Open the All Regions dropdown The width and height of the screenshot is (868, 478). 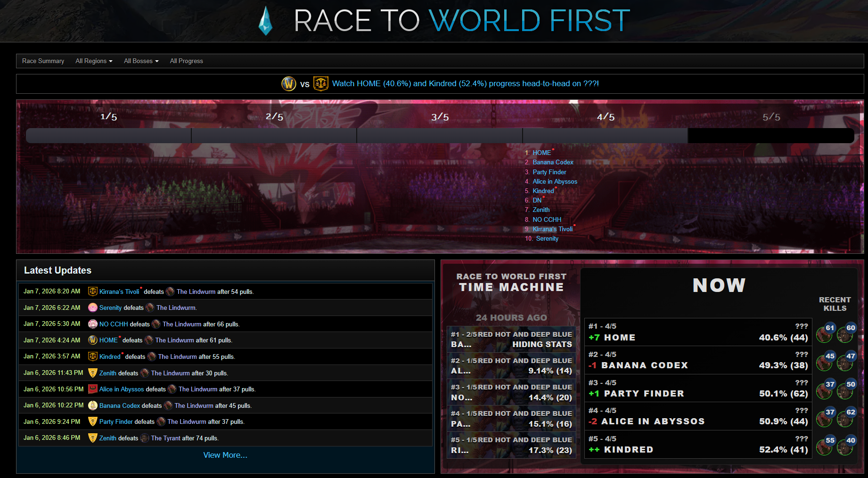point(94,61)
